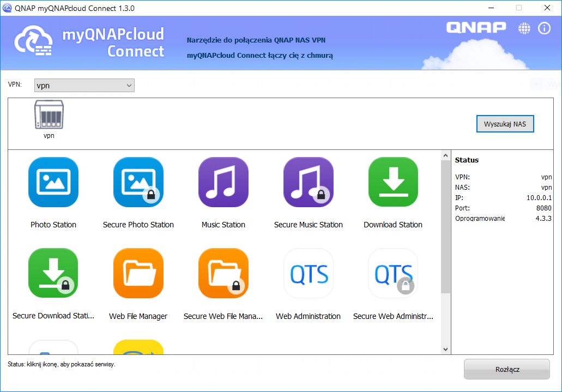The image size is (562, 392).
Task: Click Wyszukaj NAS button
Action: click(x=505, y=124)
